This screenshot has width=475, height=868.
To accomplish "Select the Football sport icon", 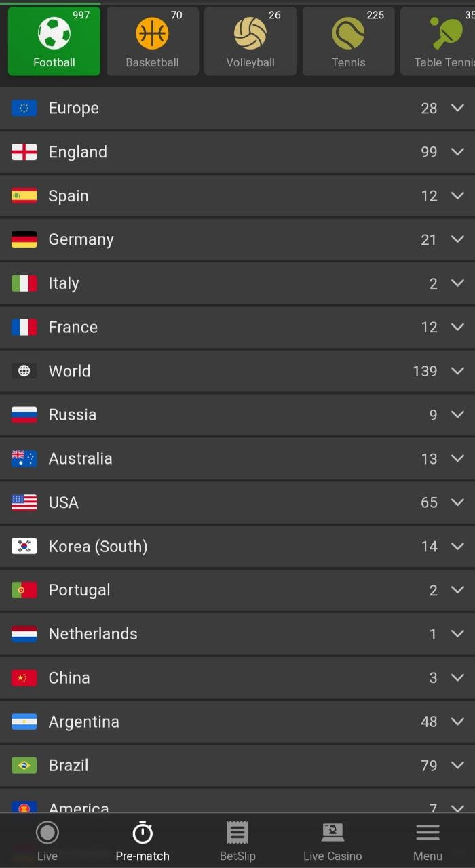I will click(x=54, y=33).
